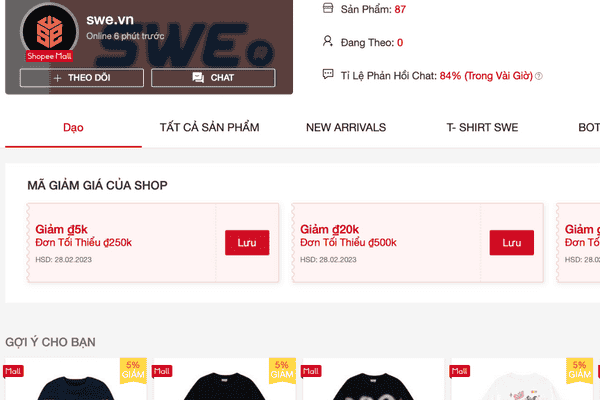
Task: Open the white printed shirt product thumbnail
Action: (x=522, y=379)
